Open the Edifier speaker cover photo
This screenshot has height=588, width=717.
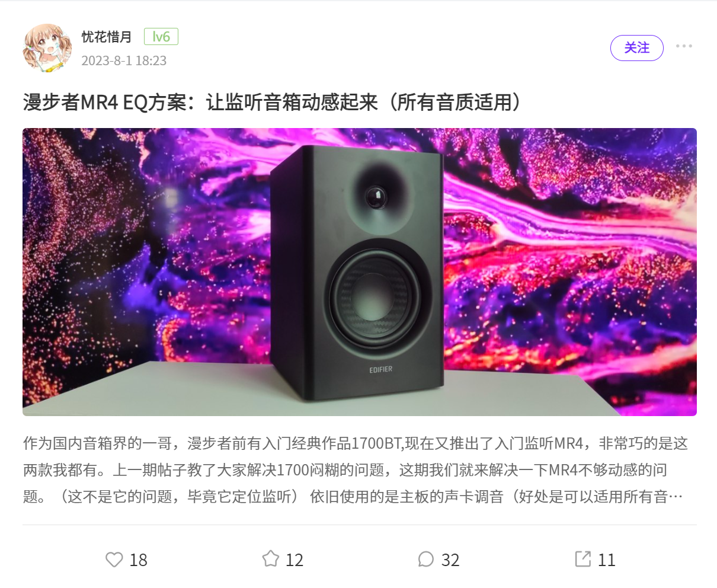pyautogui.click(x=360, y=272)
